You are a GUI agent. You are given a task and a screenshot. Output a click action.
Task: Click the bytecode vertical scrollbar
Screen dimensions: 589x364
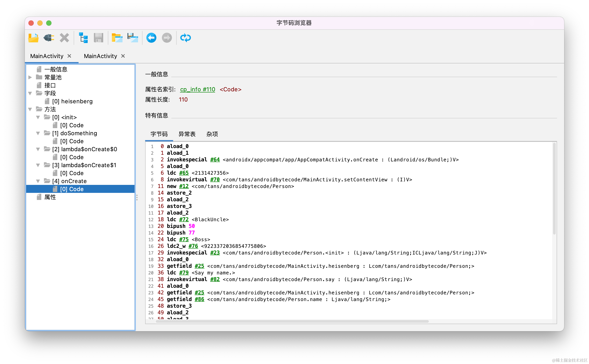coord(554,189)
